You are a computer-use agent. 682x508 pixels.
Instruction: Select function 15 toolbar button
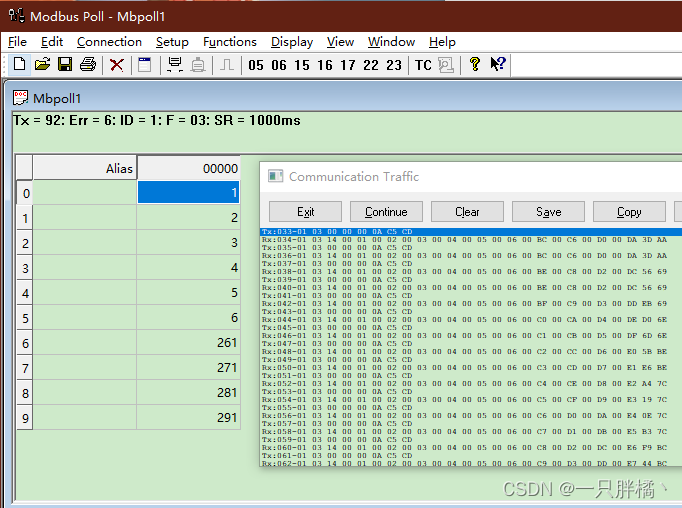(302, 65)
